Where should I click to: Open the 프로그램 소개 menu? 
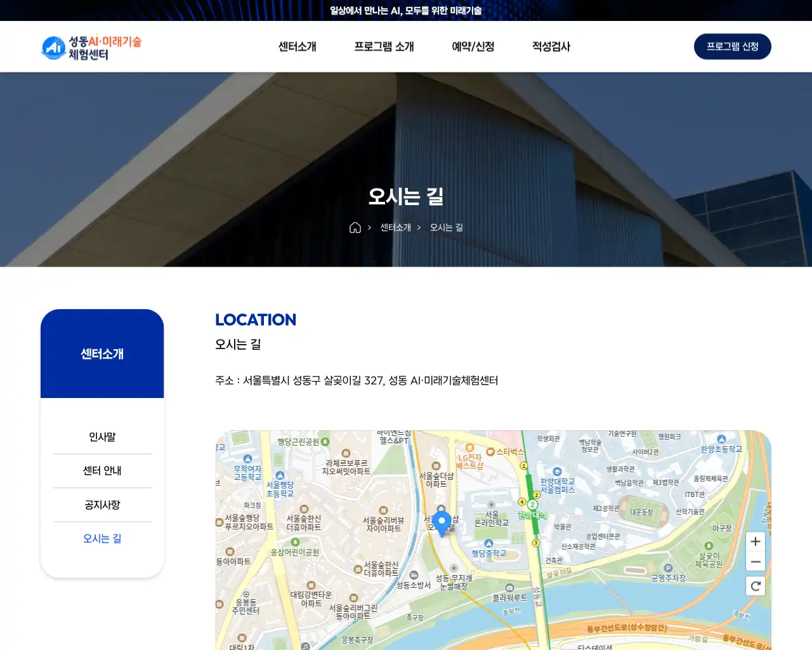click(384, 46)
